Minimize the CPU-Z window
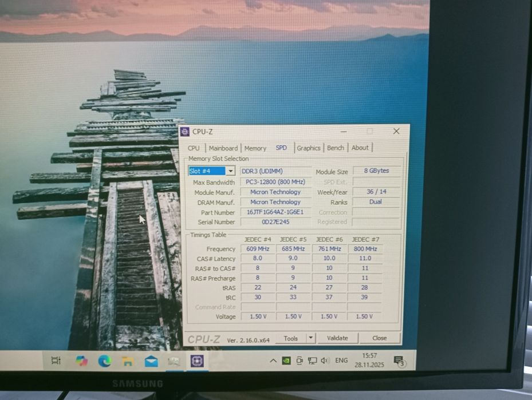This screenshot has height=400, width=532. pyautogui.click(x=344, y=132)
